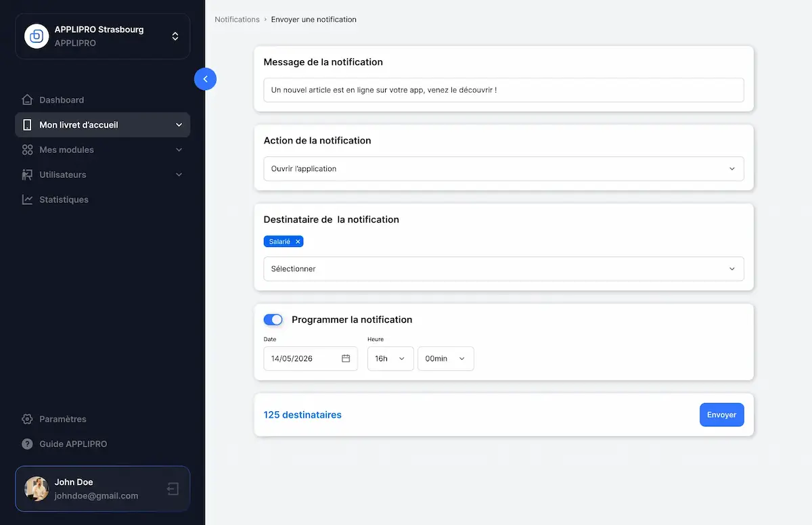The width and height of the screenshot is (812, 525).
Task: Collapse the sidebar with the blue chevron
Action: 205,79
